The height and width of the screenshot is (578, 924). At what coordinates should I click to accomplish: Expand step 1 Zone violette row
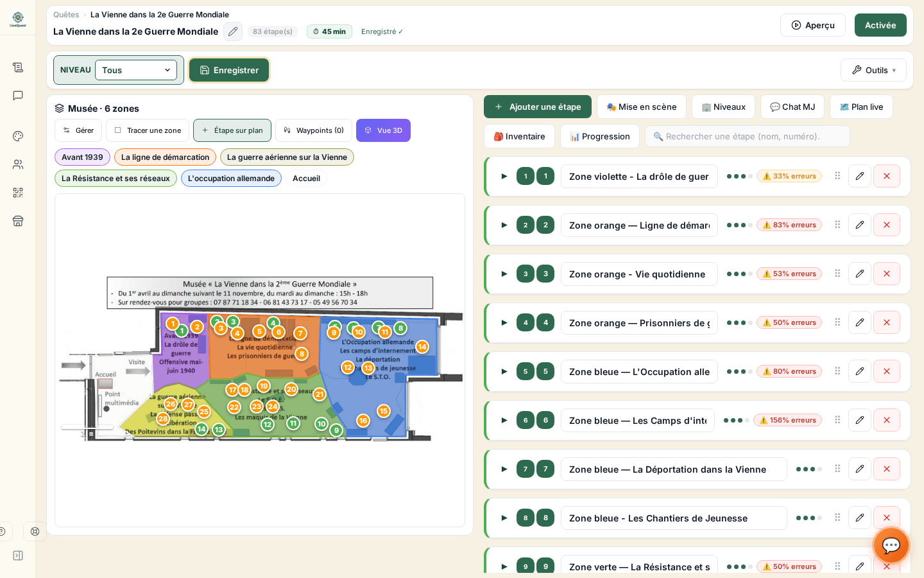(504, 176)
